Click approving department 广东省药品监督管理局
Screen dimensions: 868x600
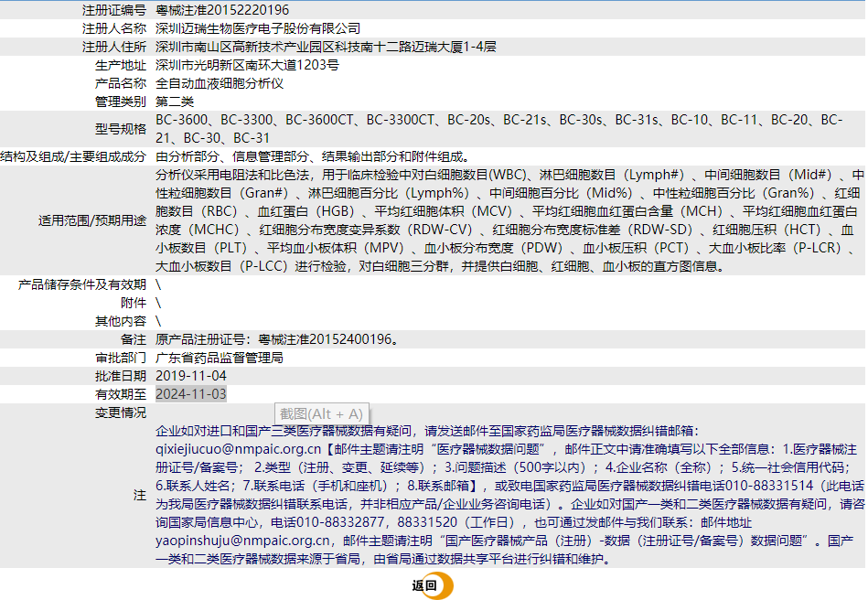pyautogui.click(x=220, y=358)
